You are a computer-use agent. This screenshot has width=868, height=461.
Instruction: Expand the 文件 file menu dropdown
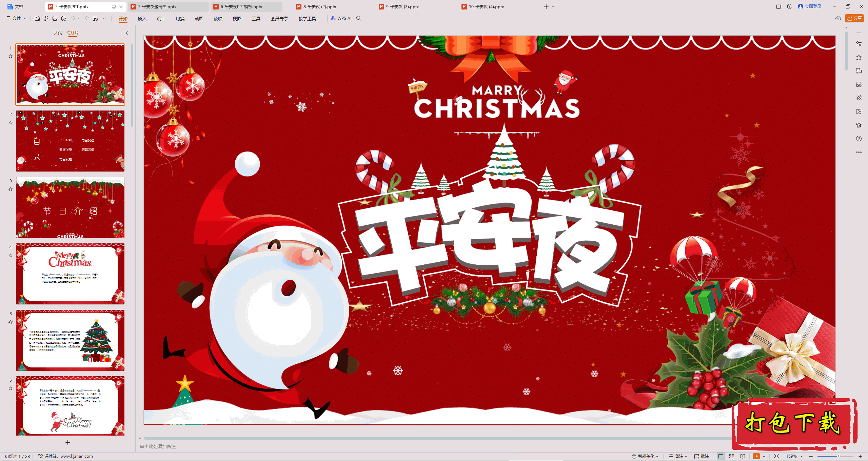point(17,18)
